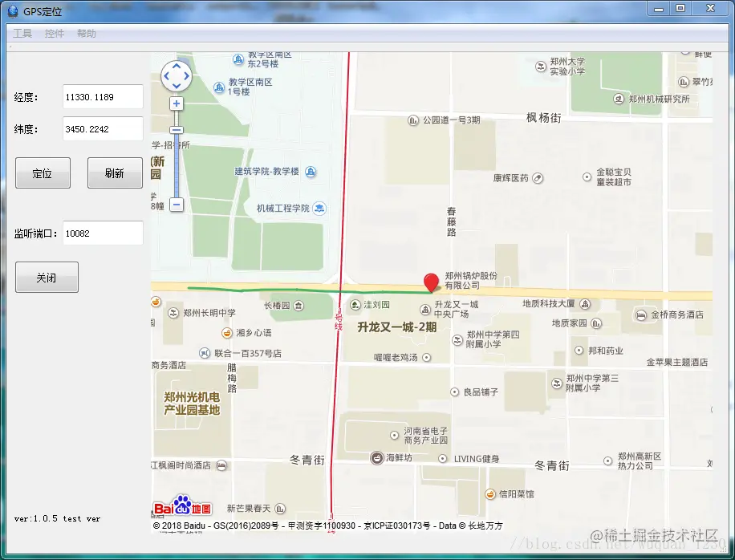Screen dimensions: 735x560
Task: Click the 枫杨街 street label
Action: (544, 118)
